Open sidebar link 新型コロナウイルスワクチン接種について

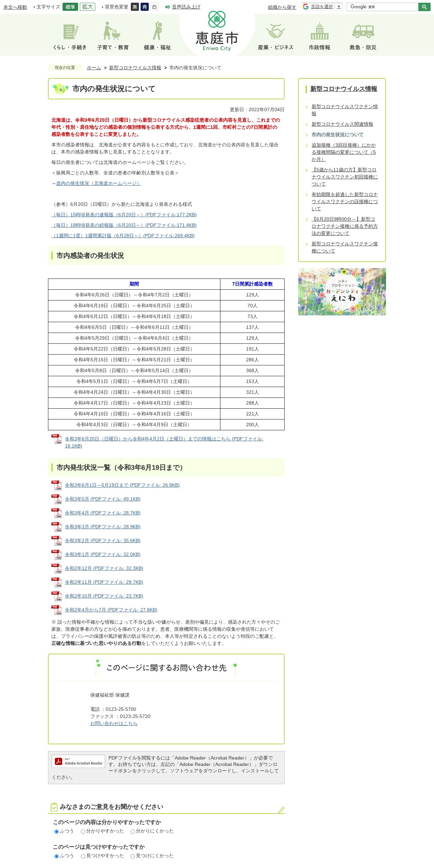coord(345,247)
